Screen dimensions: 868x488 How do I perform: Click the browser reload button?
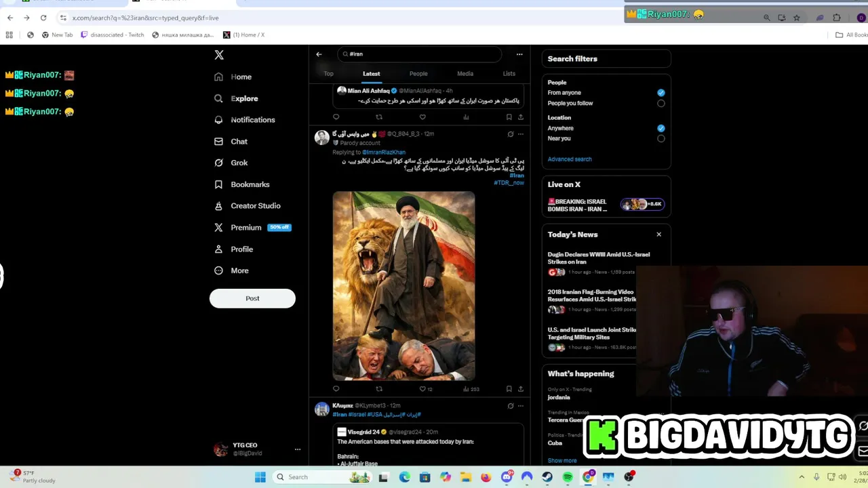[x=43, y=18]
